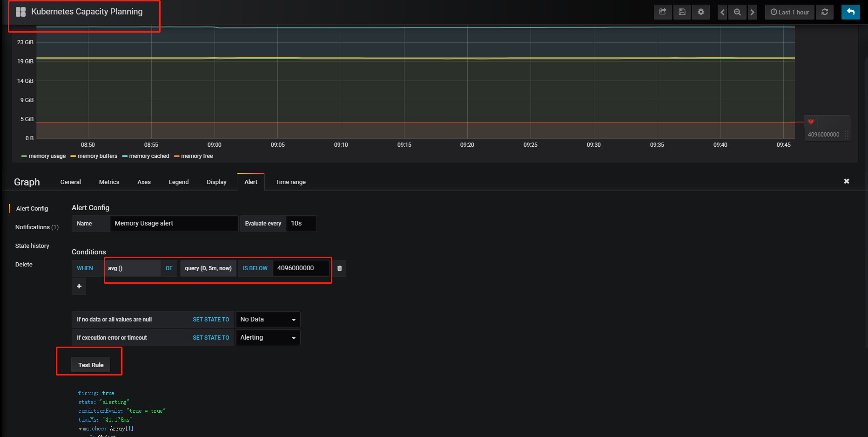This screenshot has width=868, height=437.
Task: Run the Test Rule button
Action: coord(91,365)
